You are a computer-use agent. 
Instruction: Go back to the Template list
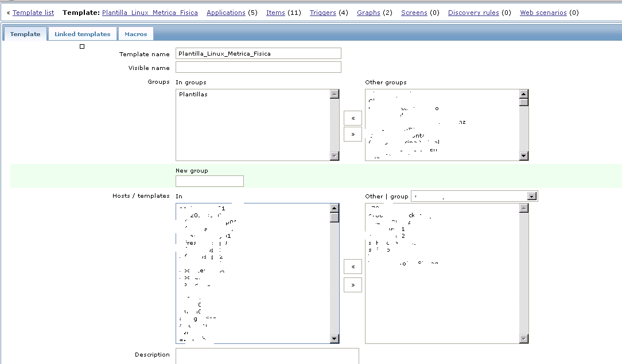pyautogui.click(x=33, y=13)
